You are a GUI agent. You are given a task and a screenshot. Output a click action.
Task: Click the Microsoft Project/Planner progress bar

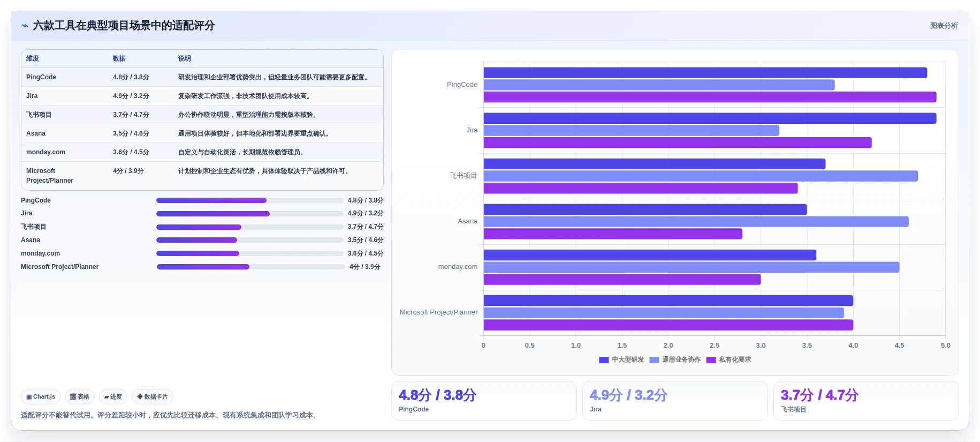(x=250, y=267)
